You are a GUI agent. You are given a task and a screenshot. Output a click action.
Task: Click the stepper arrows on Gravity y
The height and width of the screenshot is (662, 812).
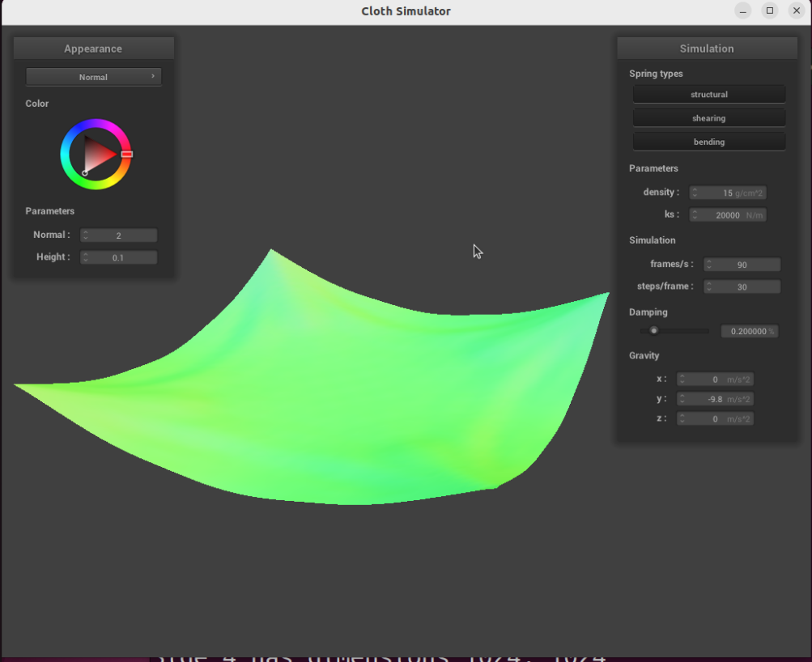pos(682,399)
